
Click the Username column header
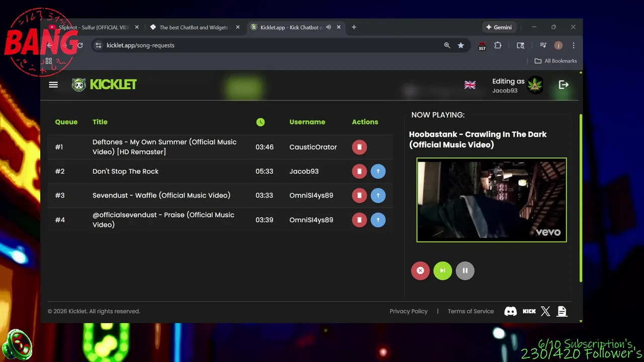[307, 122]
